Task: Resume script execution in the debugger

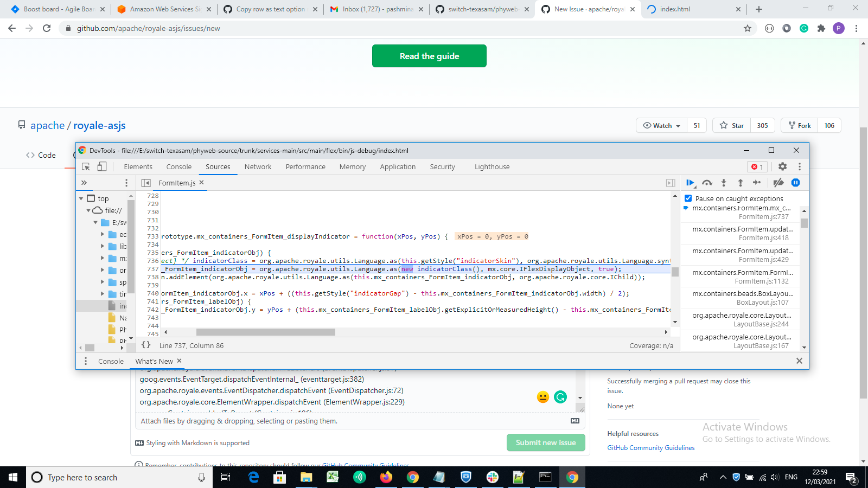Action: click(x=690, y=183)
